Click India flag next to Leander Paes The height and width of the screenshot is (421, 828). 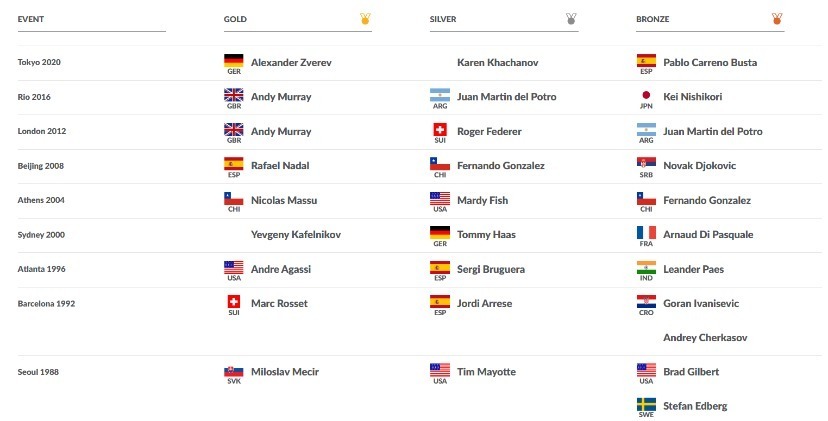coord(646,267)
